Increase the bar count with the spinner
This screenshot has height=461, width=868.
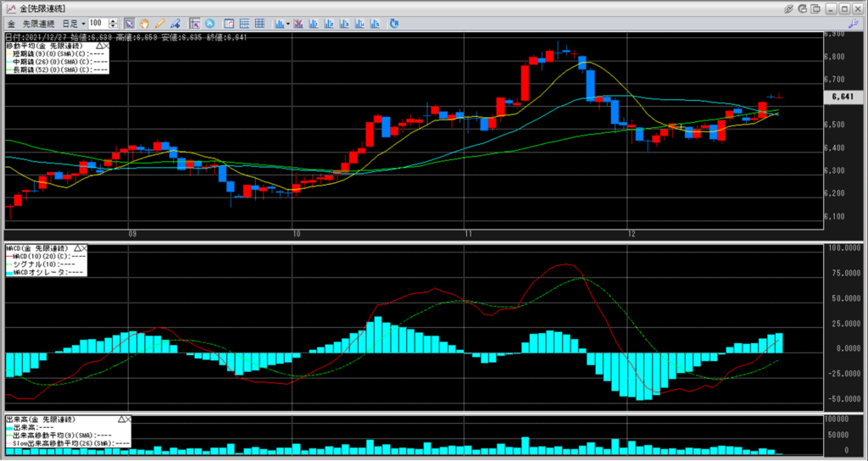point(114,20)
